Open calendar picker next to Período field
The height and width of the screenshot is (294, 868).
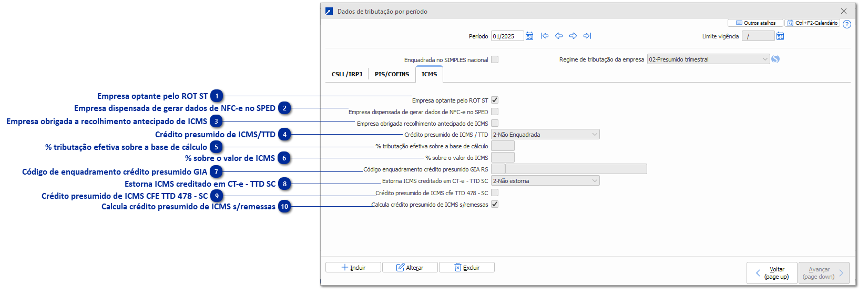[x=529, y=36]
